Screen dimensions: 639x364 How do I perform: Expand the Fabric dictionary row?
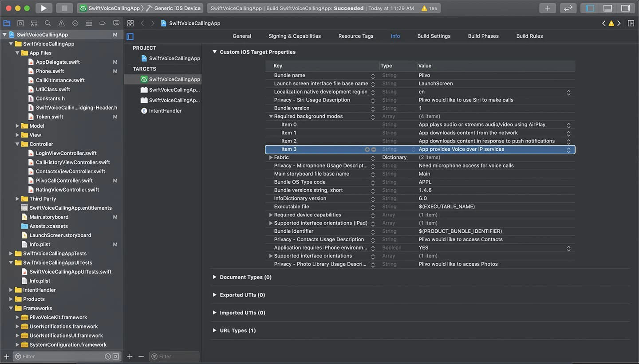[x=271, y=157]
